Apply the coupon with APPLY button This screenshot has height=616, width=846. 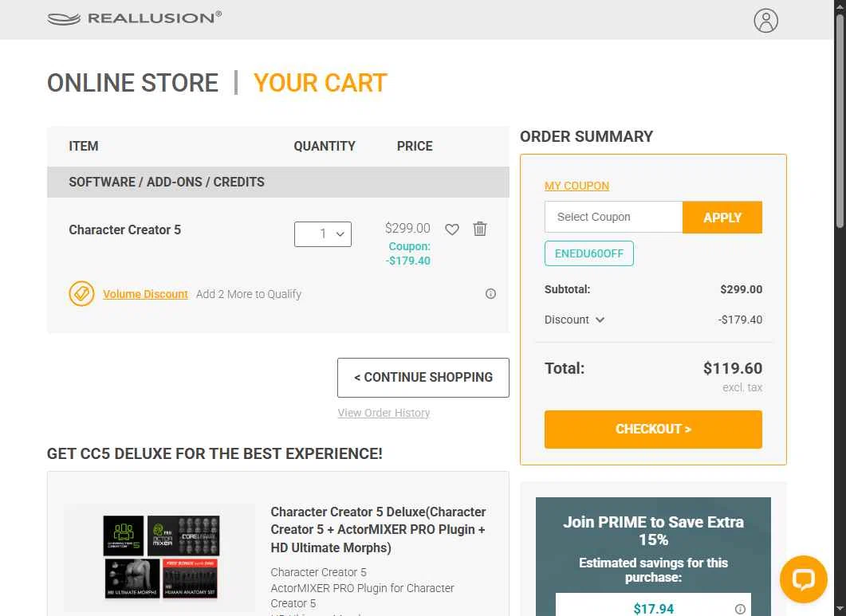[x=722, y=218]
